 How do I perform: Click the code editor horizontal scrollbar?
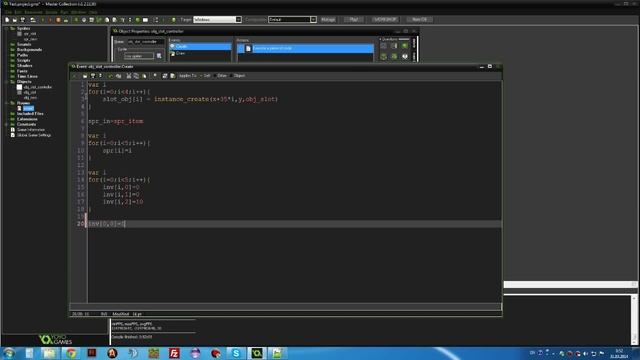[285, 307]
